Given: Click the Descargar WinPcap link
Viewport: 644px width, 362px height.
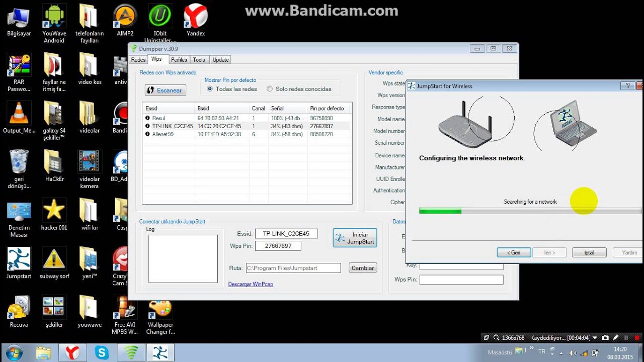Looking at the screenshot, I should tap(251, 284).
